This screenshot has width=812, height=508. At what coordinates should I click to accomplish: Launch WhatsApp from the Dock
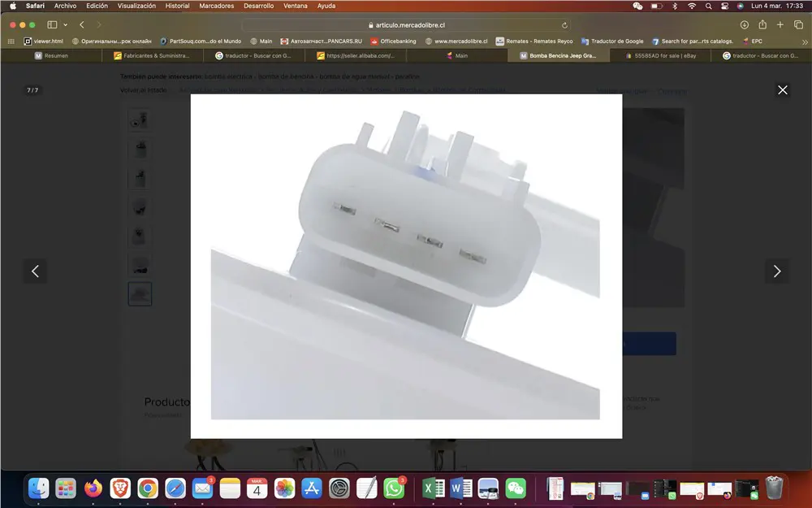pos(394,488)
